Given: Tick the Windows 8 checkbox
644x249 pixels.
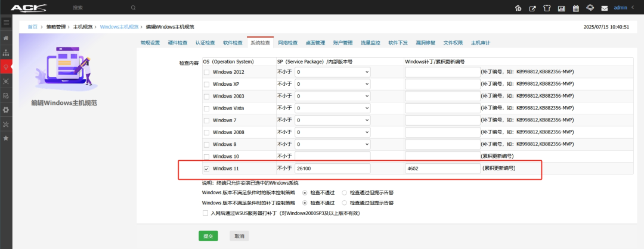Looking at the screenshot, I should (x=206, y=145).
